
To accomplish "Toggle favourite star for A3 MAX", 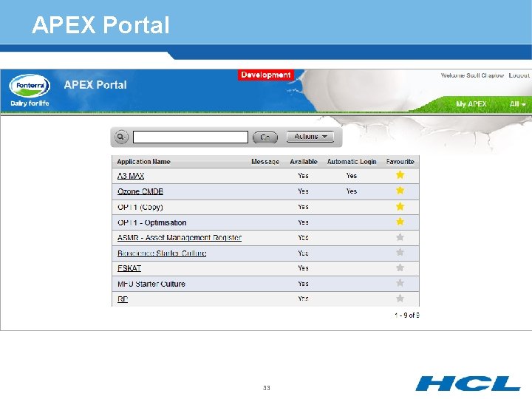I will point(400,175).
